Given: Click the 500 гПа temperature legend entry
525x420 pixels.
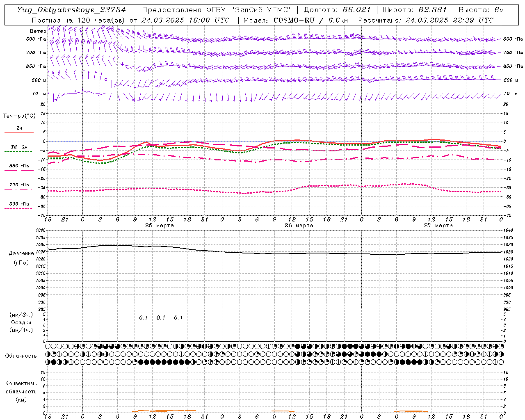Looking at the screenshot, I should point(19,204).
